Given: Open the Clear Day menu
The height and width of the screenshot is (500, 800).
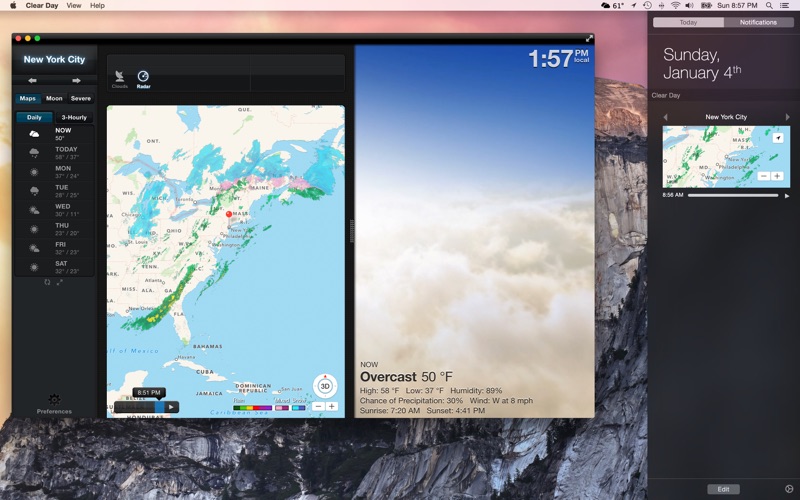Looking at the screenshot, I should 42,6.
